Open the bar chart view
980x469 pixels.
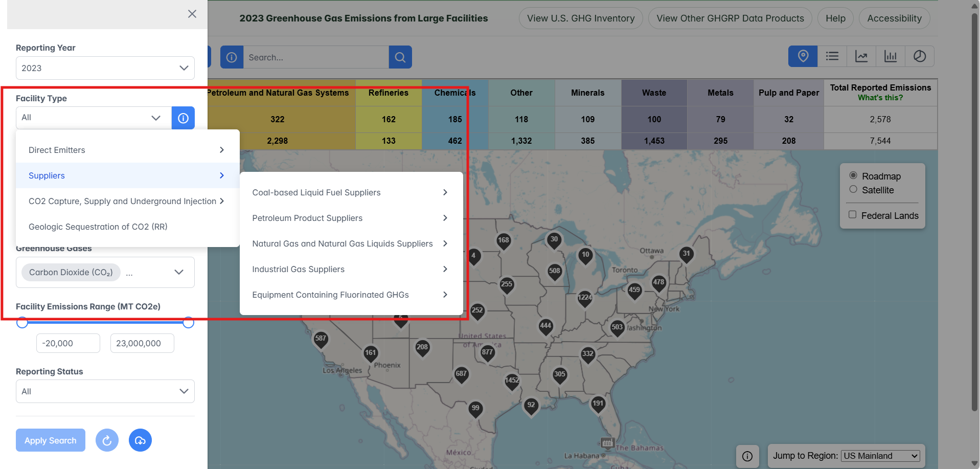tap(891, 56)
